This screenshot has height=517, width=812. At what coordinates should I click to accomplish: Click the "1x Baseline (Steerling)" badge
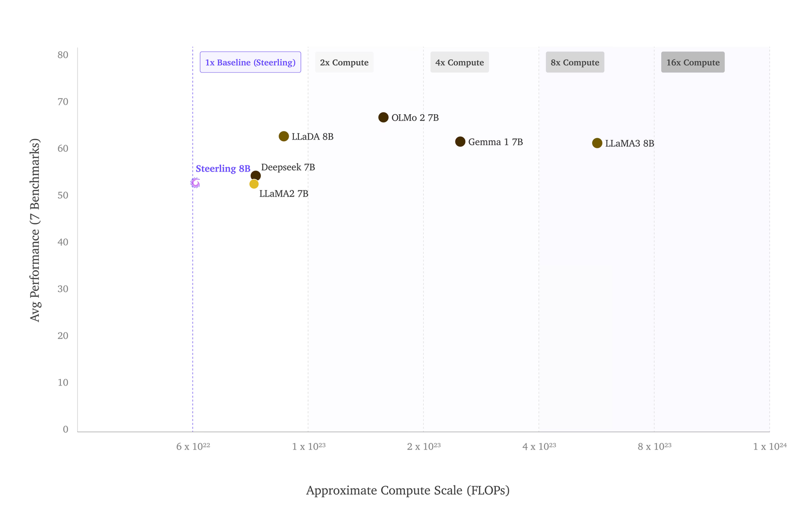pyautogui.click(x=250, y=62)
